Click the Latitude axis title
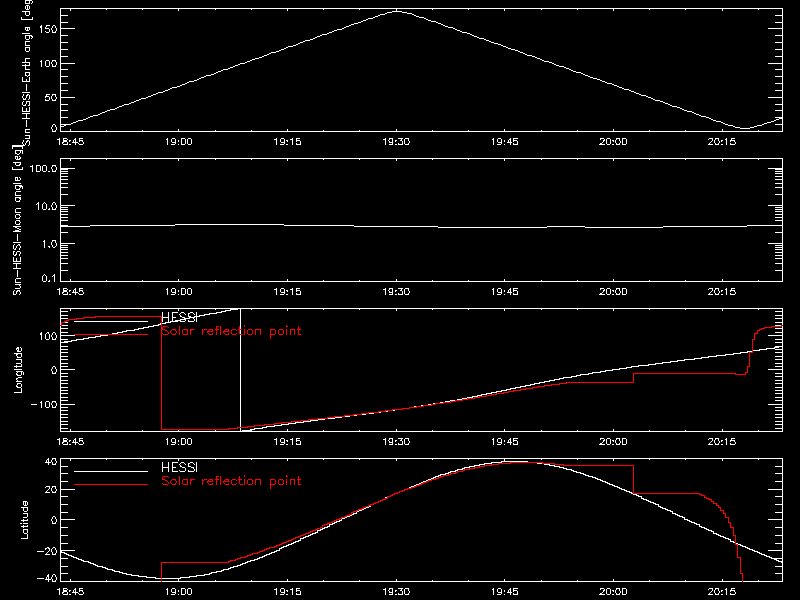Viewport: 800px width, 600px height. pyautogui.click(x=24, y=519)
